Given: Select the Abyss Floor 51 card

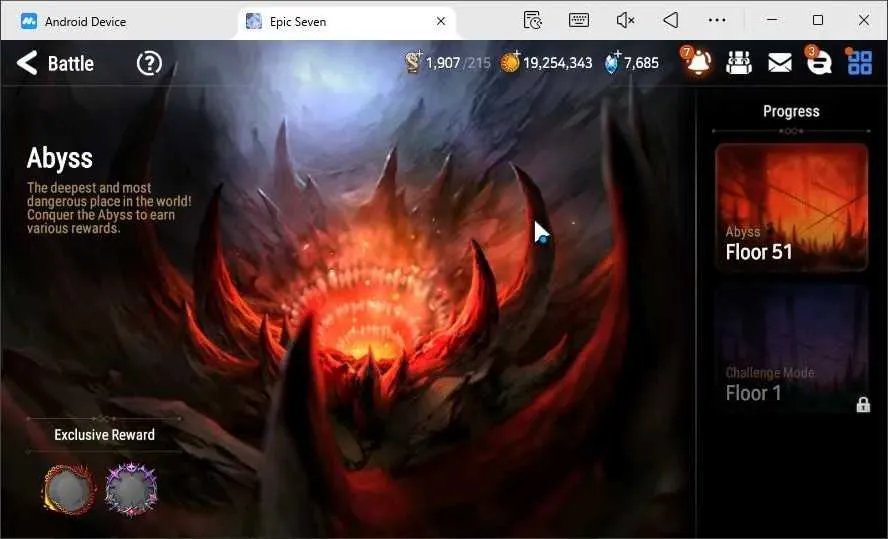Looking at the screenshot, I should click(791, 207).
